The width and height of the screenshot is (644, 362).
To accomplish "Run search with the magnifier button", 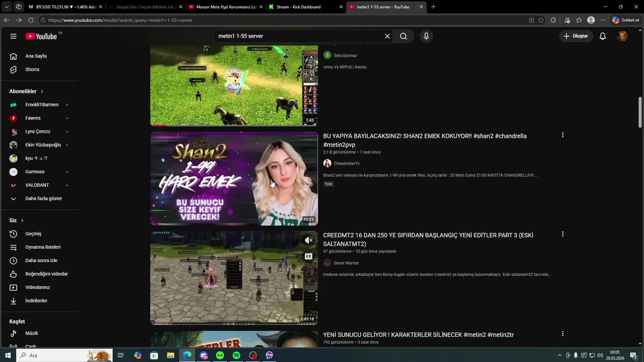I will [x=404, y=36].
